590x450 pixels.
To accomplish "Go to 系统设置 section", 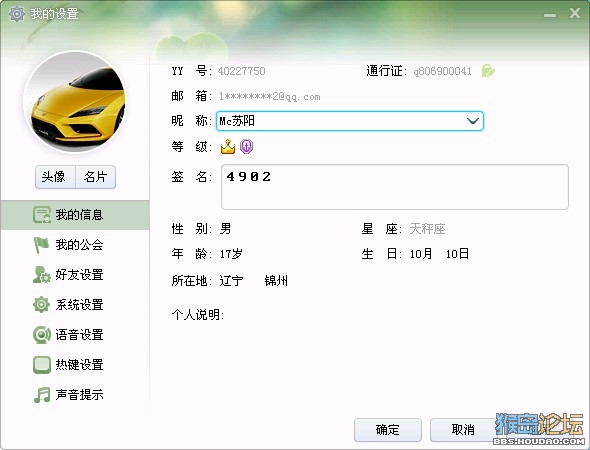I will click(75, 305).
